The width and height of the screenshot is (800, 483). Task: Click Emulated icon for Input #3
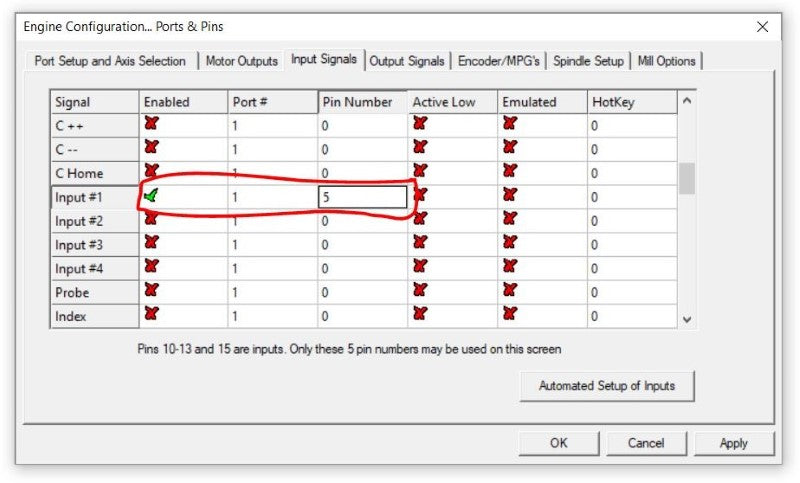point(510,244)
